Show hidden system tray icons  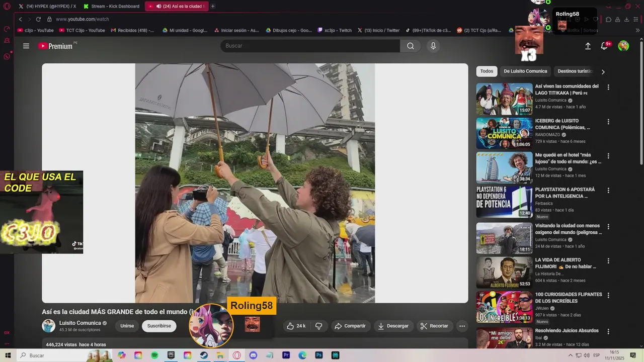pyautogui.click(x=570, y=355)
